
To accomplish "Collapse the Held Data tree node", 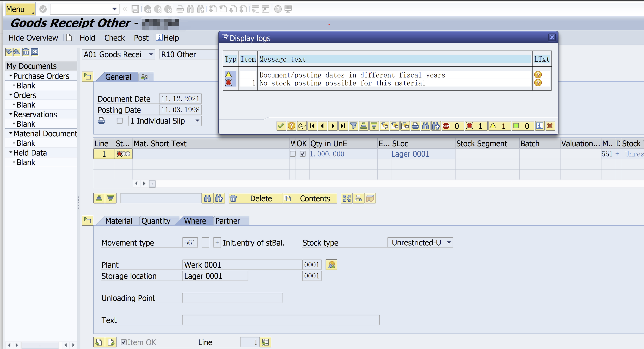I will pos(10,152).
